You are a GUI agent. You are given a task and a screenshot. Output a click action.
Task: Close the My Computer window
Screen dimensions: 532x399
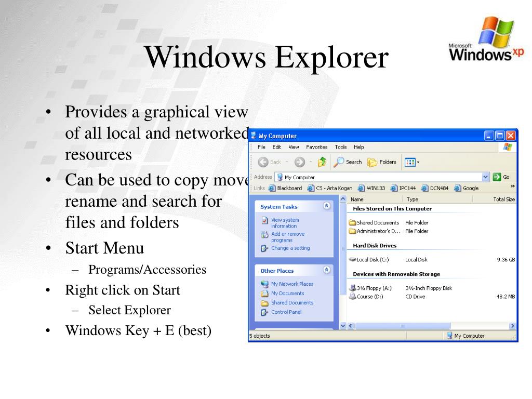pyautogui.click(x=511, y=136)
